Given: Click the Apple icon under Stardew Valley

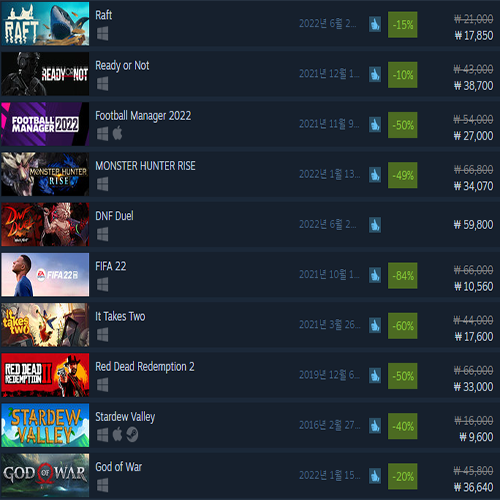Looking at the screenshot, I should click(x=117, y=435).
